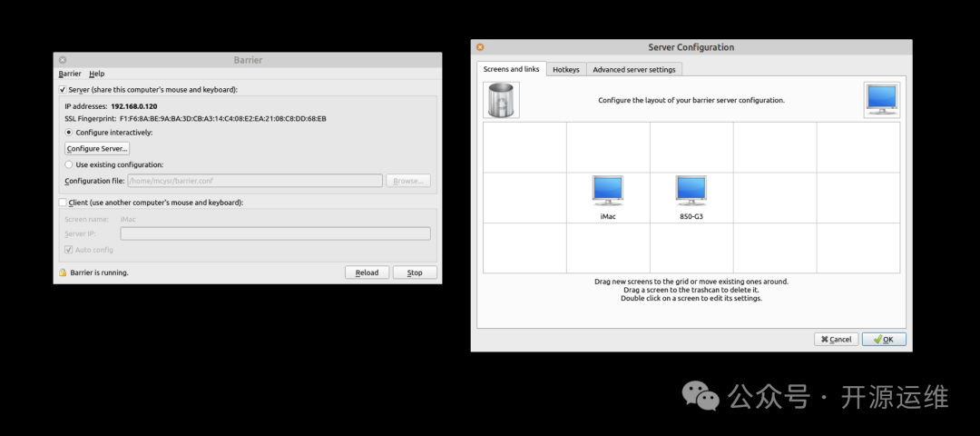Click the trashcan icon in Server Configuration
The height and width of the screenshot is (436, 980).
point(501,100)
